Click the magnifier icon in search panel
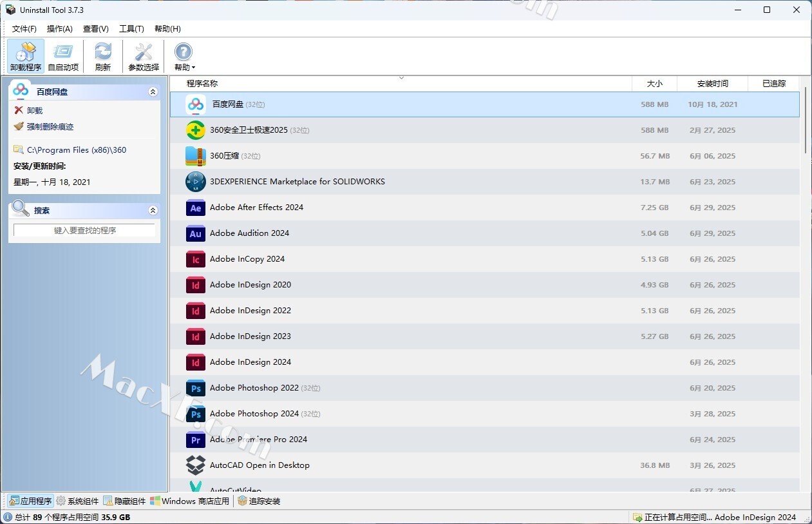The image size is (812, 524). 21,208
